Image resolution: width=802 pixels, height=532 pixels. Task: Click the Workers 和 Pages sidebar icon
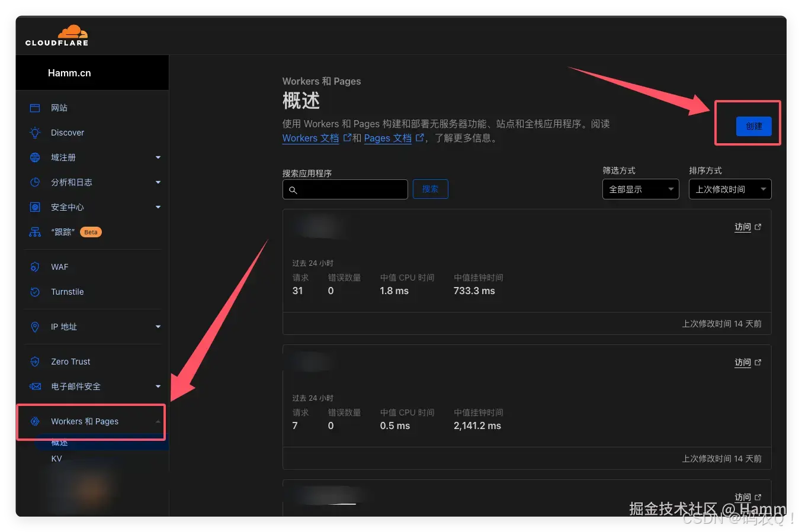[x=35, y=421]
